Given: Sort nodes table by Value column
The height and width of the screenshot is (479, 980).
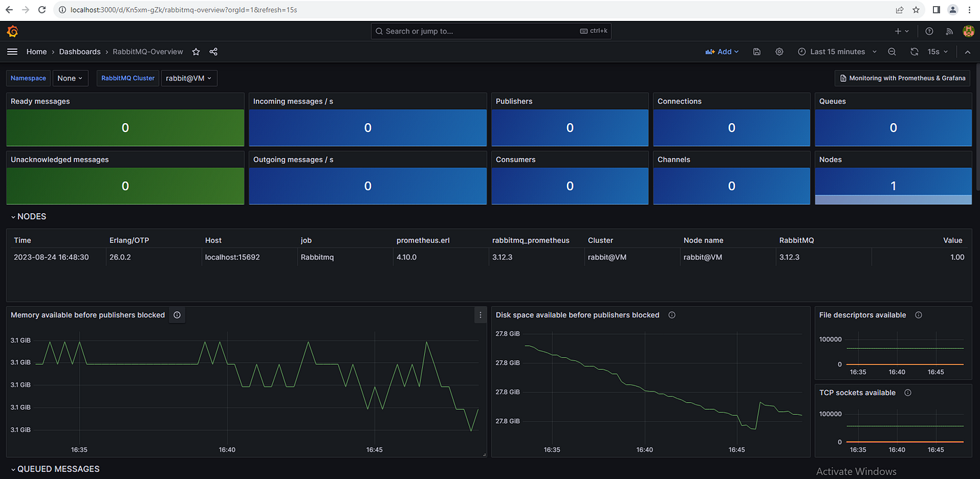Looking at the screenshot, I should [953, 241].
